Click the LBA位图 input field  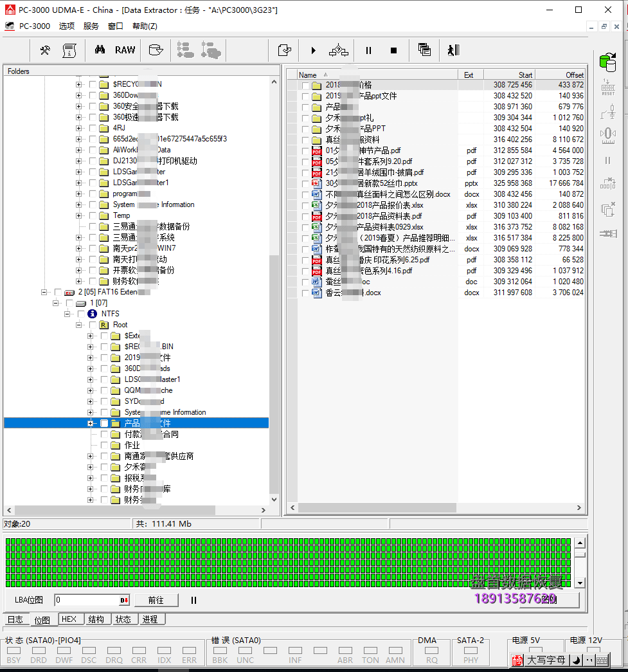tap(87, 600)
